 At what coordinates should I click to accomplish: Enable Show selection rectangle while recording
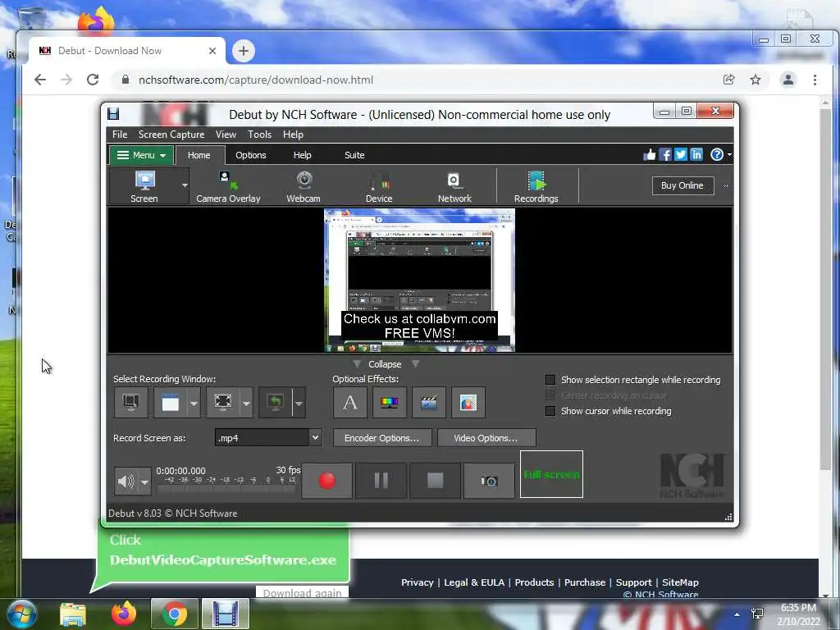click(x=550, y=380)
